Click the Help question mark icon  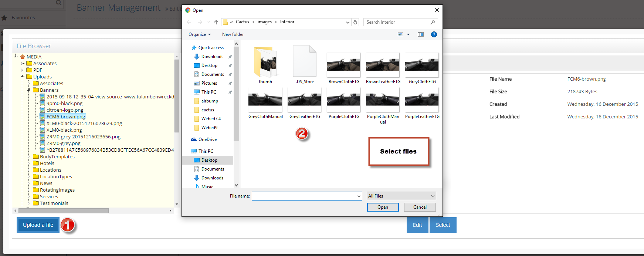tap(434, 34)
